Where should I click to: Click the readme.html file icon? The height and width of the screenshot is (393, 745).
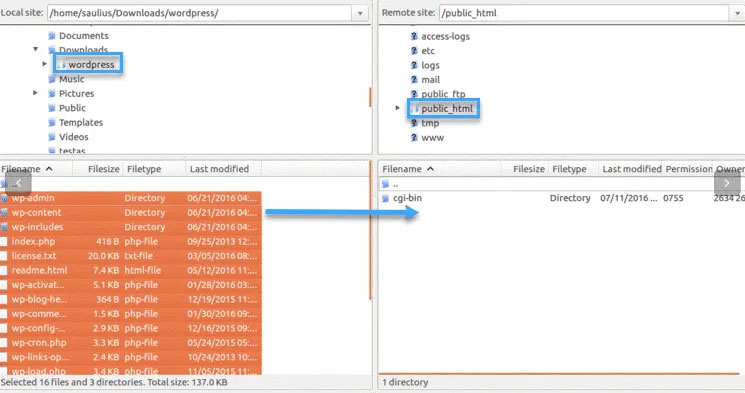click(4, 270)
